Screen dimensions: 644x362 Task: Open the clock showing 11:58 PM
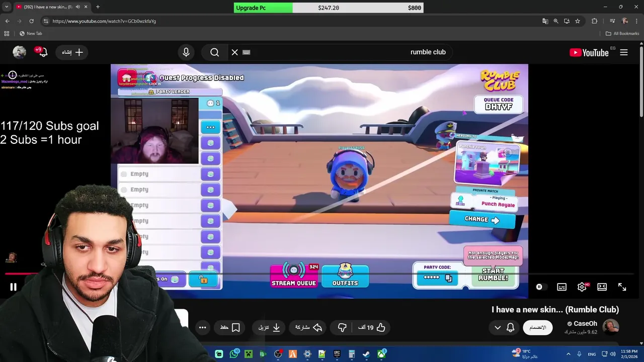[x=629, y=354]
